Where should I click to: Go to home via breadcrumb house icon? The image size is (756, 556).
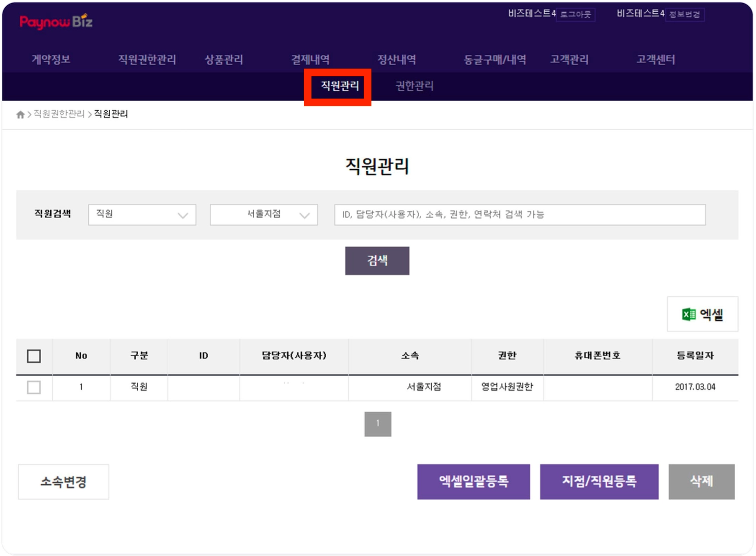coord(20,114)
